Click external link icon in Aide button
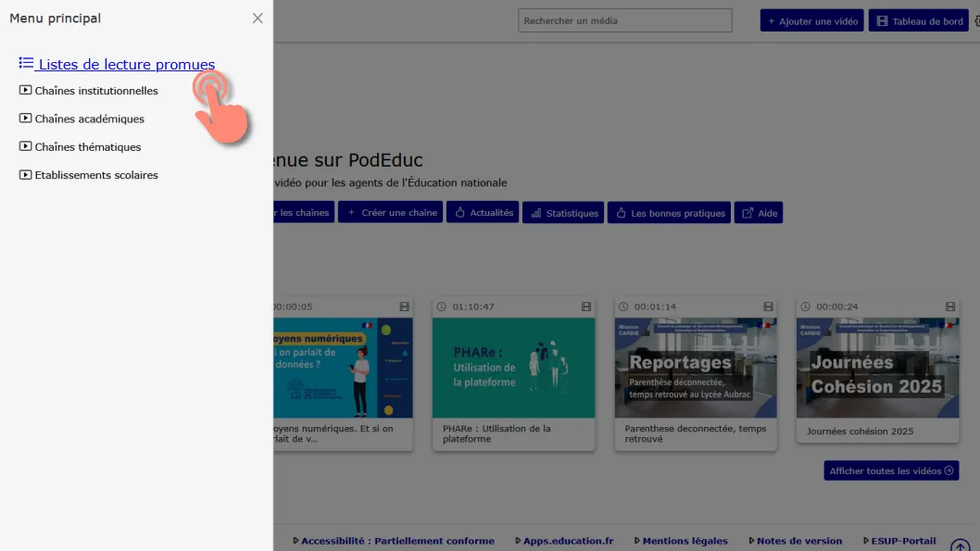Viewport: 980px width, 551px height. (x=748, y=212)
